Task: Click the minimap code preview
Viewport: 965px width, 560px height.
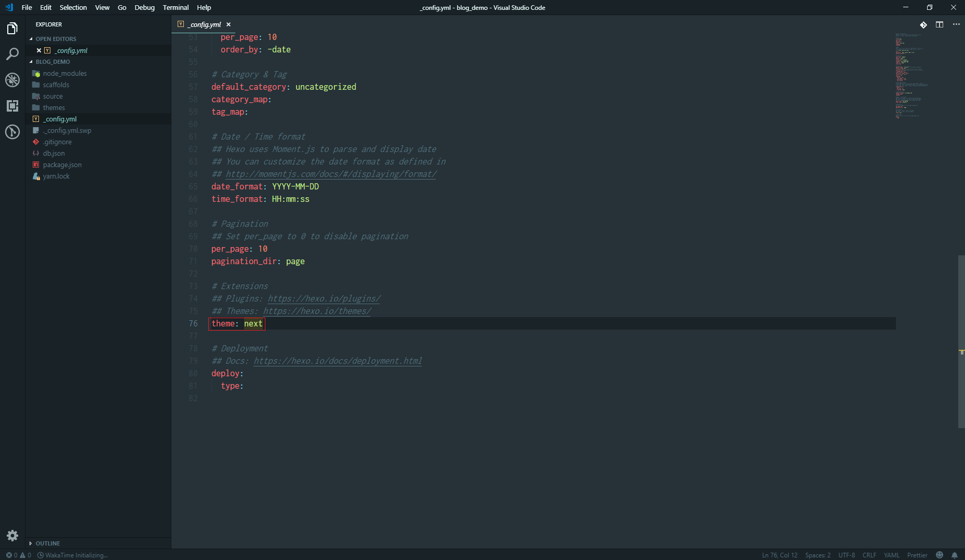Action: [x=911, y=76]
